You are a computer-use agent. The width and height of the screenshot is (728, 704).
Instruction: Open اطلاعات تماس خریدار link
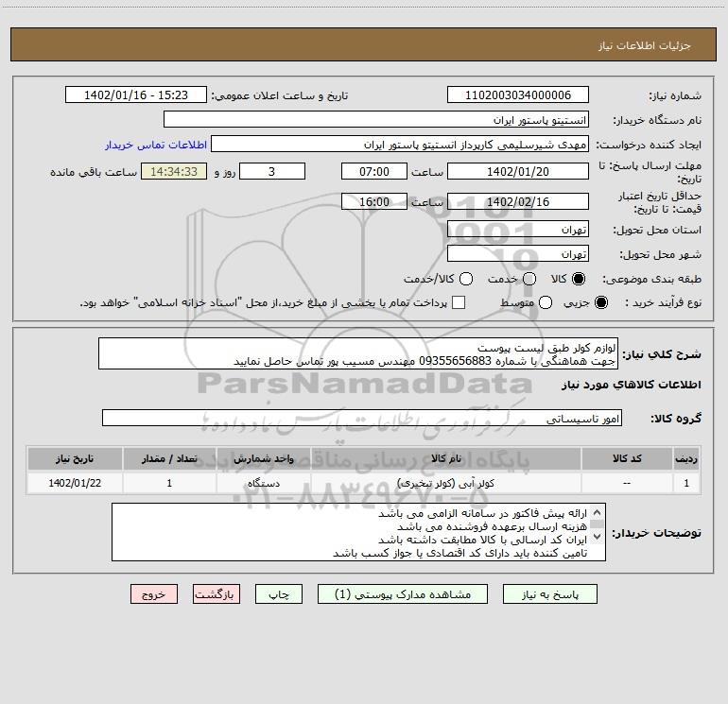[156, 145]
